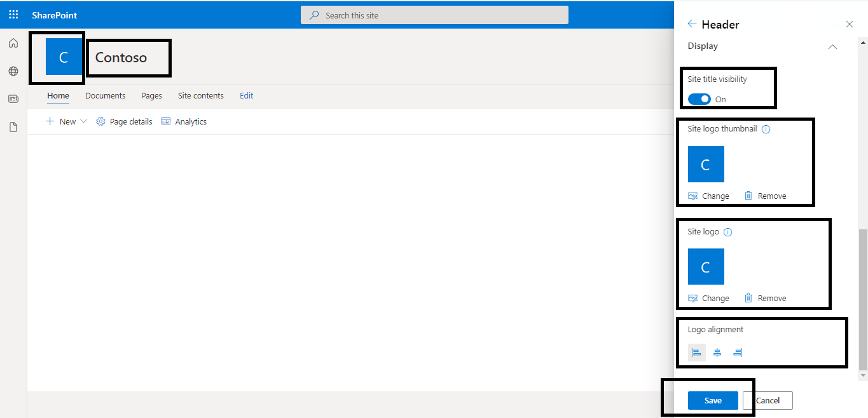Select right logo alignment

[x=738, y=353]
